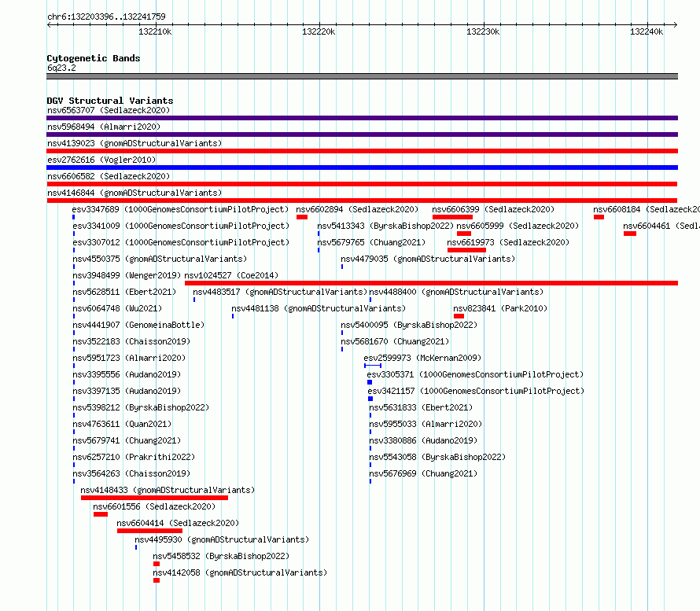Screen dimensions: 700x611
Task: Click the nsv5458532 (ByrskaBishop2022) label
Action: coord(221,556)
